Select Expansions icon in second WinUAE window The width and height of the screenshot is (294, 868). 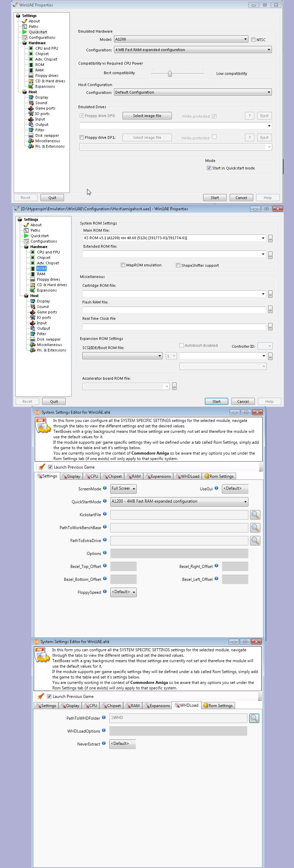click(33, 290)
